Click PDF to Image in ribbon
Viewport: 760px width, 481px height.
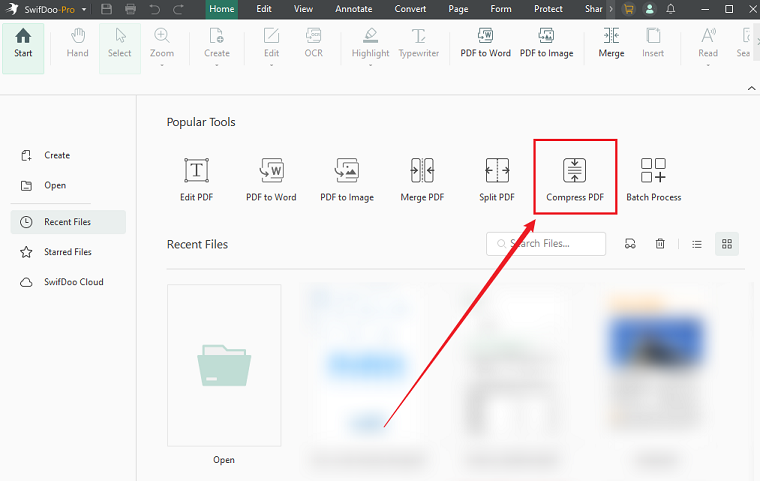pyautogui.click(x=546, y=44)
